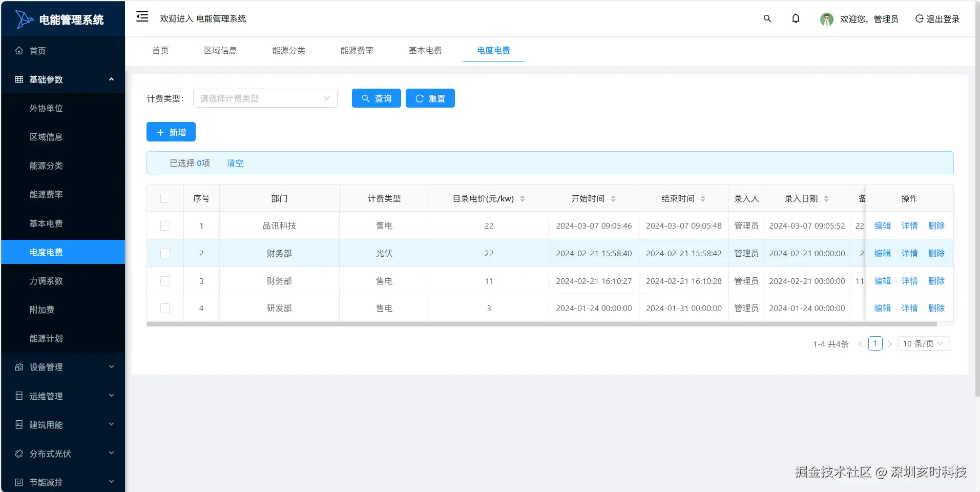The height and width of the screenshot is (492, 980).
Task: Expand the 分布式光伏 menu chevron
Action: pos(111,453)
